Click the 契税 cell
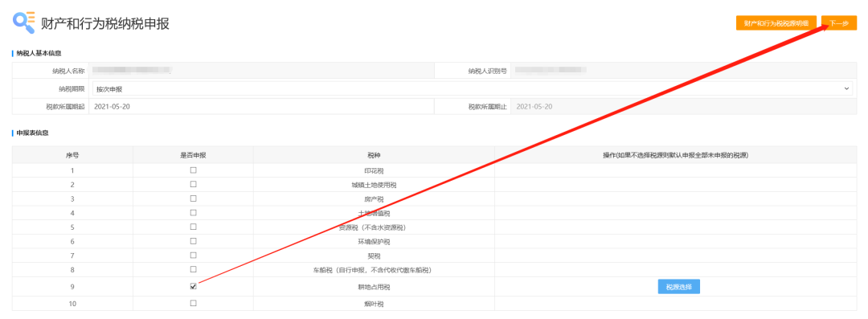 click(x=374, y=256)
